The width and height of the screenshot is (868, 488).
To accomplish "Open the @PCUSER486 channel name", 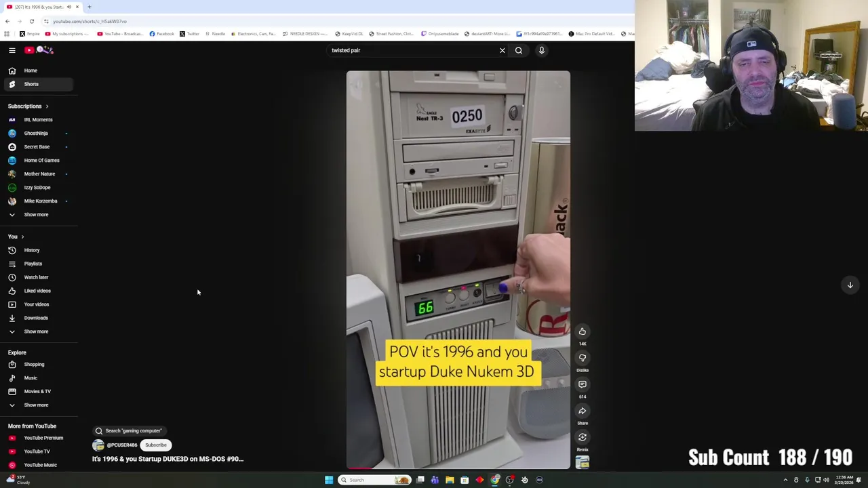I will click(x=122, y=445).
